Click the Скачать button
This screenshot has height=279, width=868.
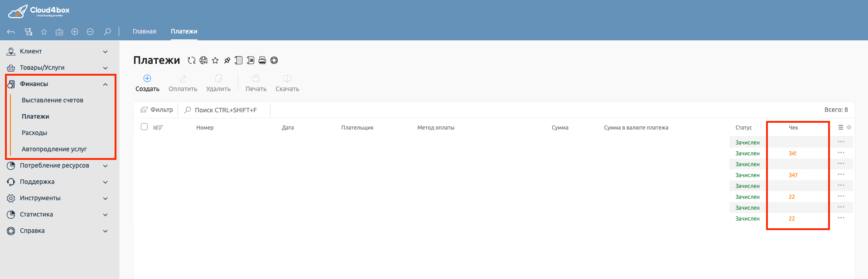click(287, 83)
